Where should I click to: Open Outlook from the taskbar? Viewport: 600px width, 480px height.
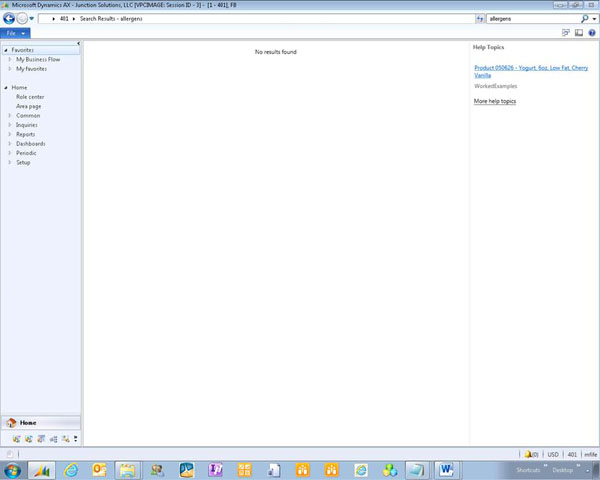tap(99, 470)
